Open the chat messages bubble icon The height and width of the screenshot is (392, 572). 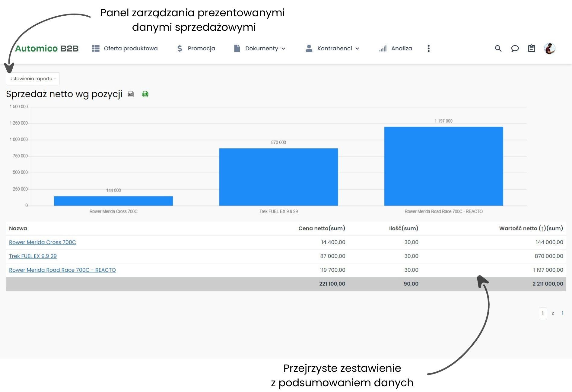515,49
